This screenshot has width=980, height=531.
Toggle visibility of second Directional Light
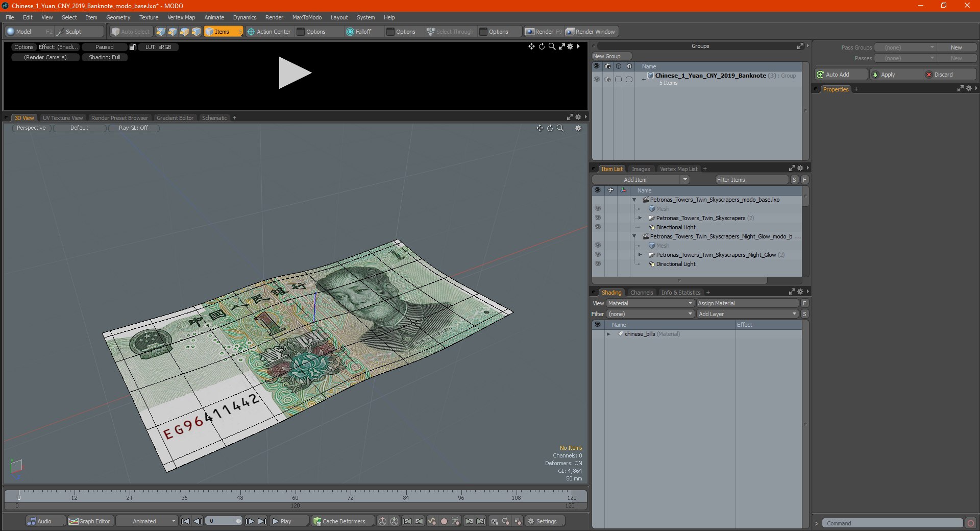click(x=598, y=264)
